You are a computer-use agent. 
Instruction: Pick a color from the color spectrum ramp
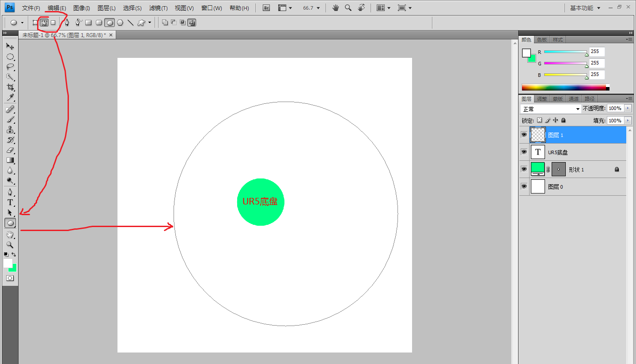pos(565,87)
